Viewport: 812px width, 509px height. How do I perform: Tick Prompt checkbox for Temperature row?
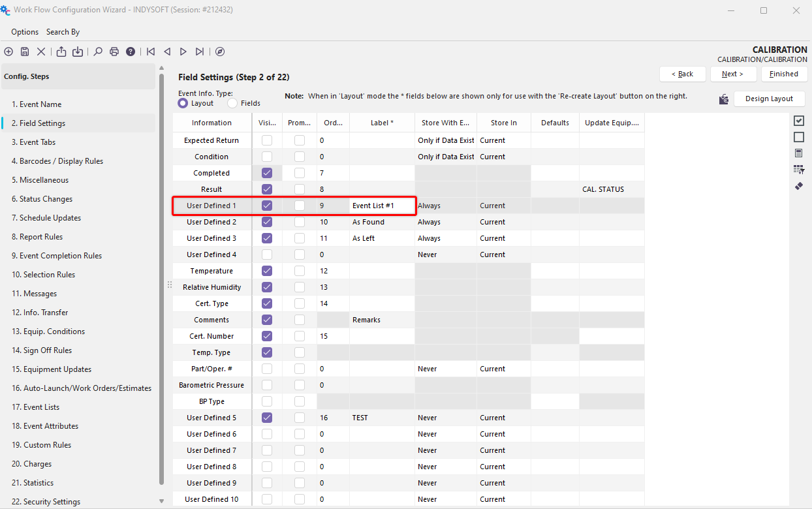(299, 271)
